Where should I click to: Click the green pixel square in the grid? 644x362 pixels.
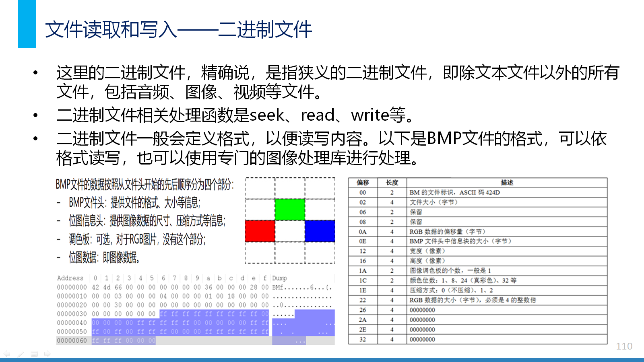point(290,209)
